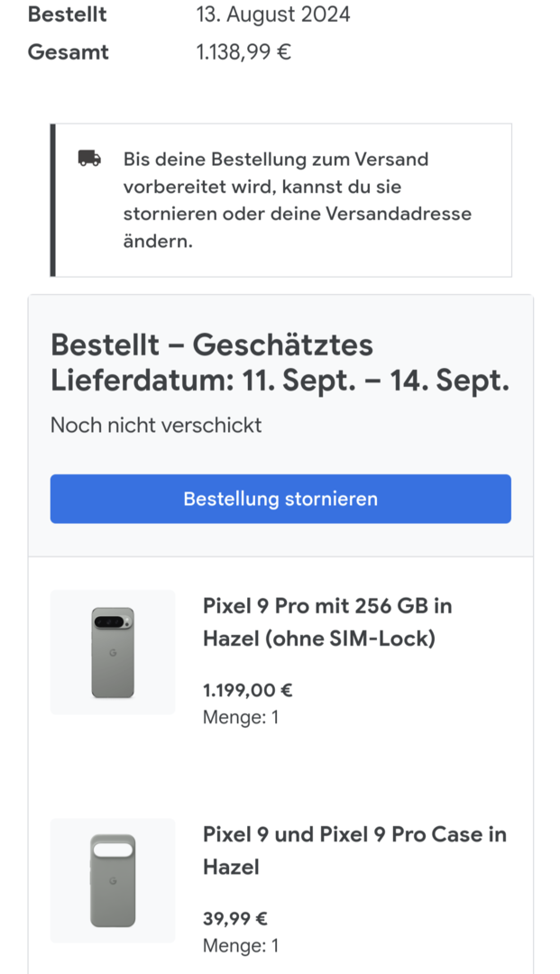The width and height of the screenshot is (560, 974).
Task: Click the Noch nicht verschickt status text
Action: 156,425
